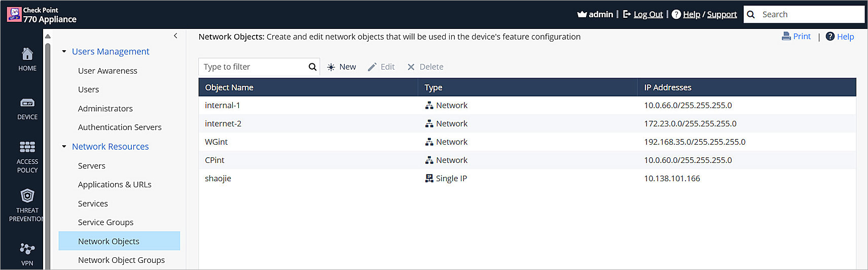This screenshot has height=270, width=868.
Task: Open the Applications & URLs page
Action: [115, 185]
